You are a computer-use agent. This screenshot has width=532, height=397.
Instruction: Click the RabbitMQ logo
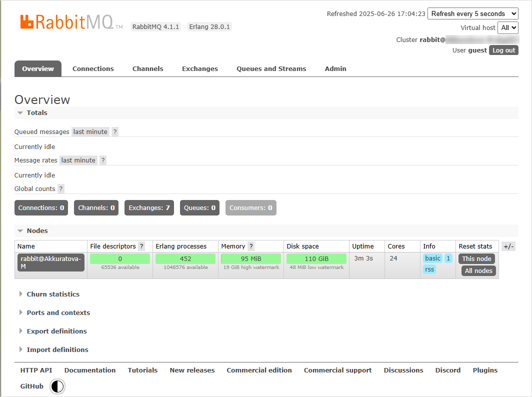click(67, 22)
